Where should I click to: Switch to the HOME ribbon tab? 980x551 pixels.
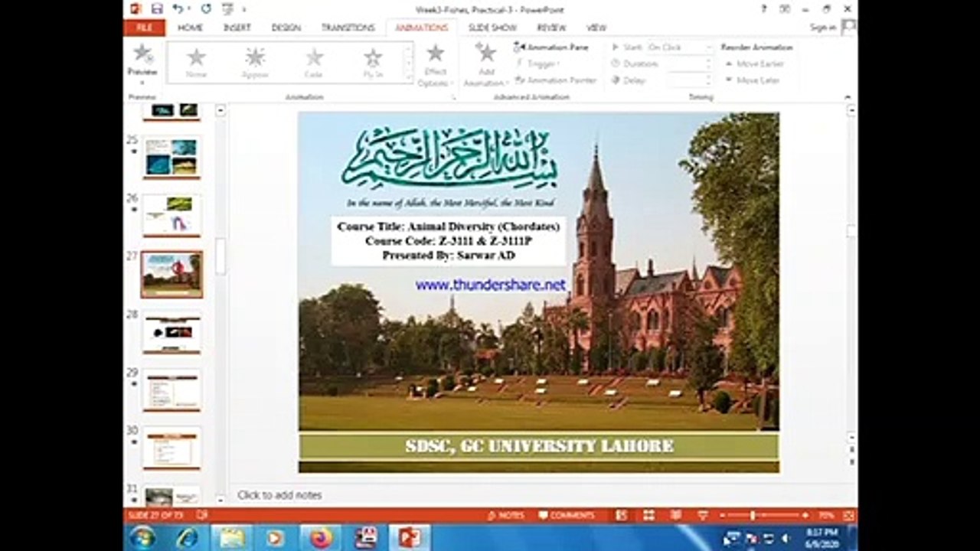(190, 28)
